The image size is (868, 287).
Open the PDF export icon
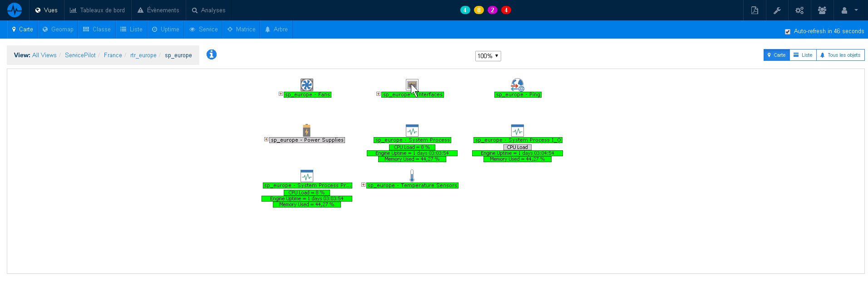click(755, 10)
